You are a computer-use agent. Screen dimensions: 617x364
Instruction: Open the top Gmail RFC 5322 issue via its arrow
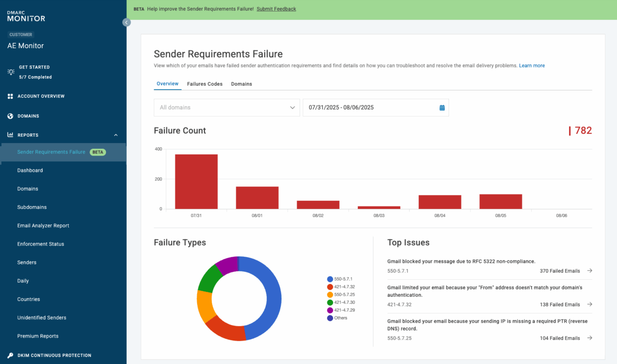point(590,271)
